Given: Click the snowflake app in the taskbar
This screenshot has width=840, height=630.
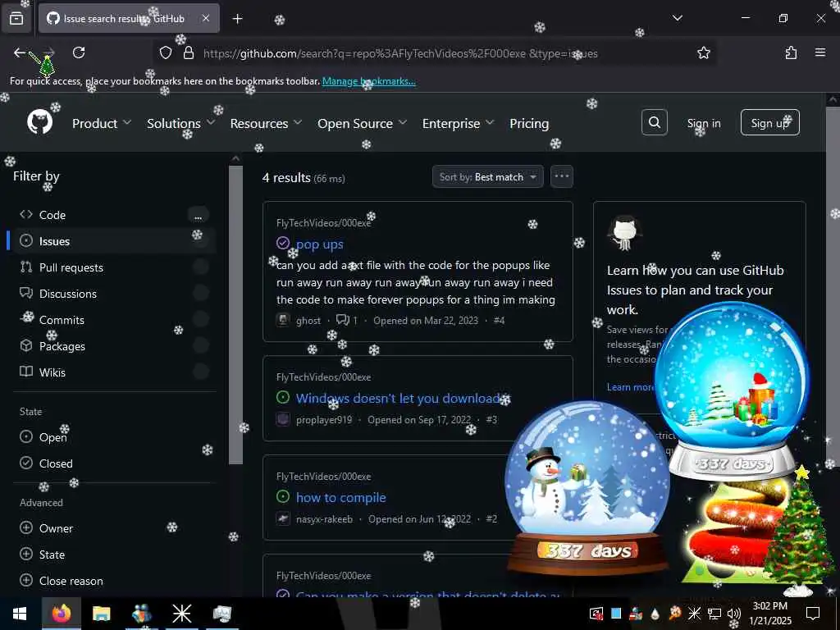Looking at the screenshot, I should point(181,614).
